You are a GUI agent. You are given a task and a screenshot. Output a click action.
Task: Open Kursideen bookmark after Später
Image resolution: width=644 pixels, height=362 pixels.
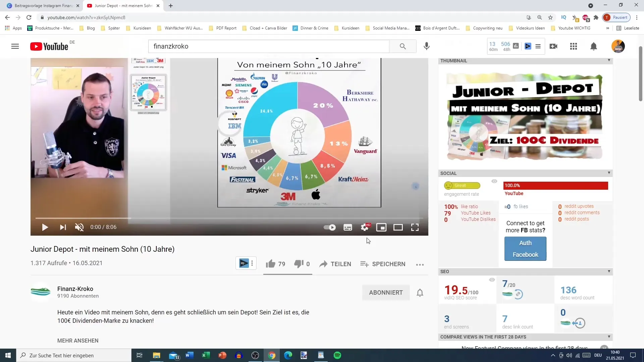click(x=139, y=28)
